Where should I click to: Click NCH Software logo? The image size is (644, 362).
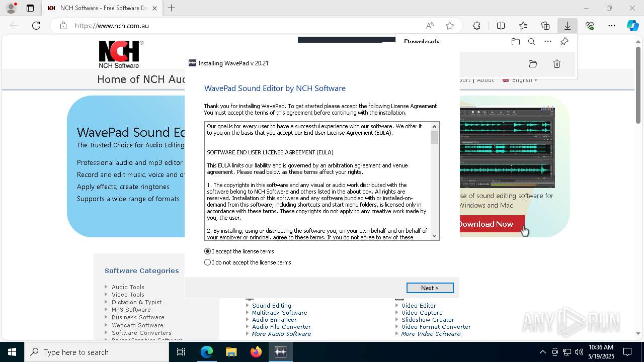(x=121, y=54)
